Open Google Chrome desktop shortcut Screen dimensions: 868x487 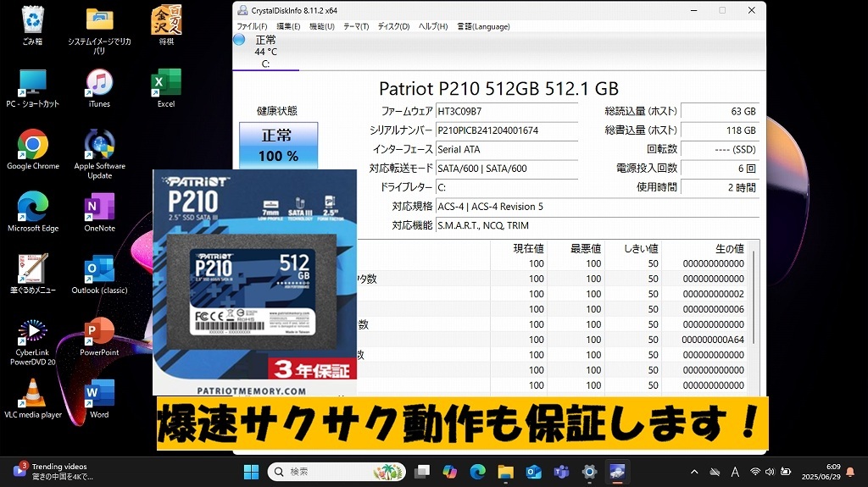tap(33, 149)
